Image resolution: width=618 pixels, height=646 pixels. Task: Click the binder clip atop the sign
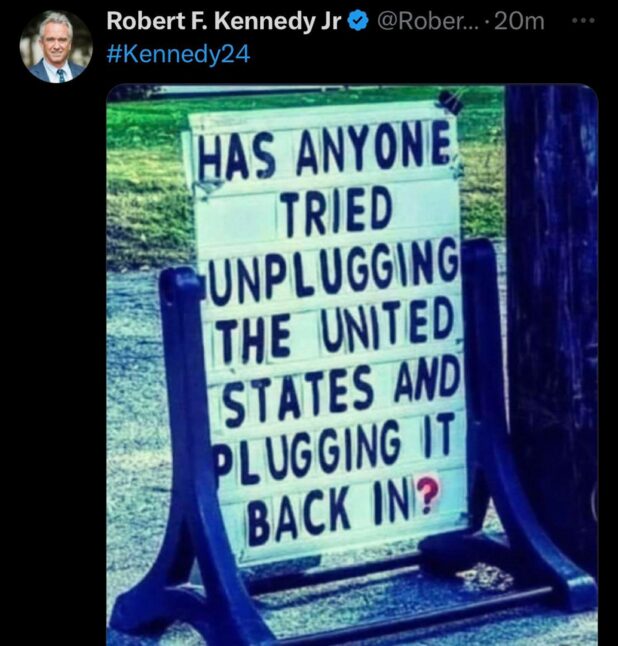pos(450,101)
